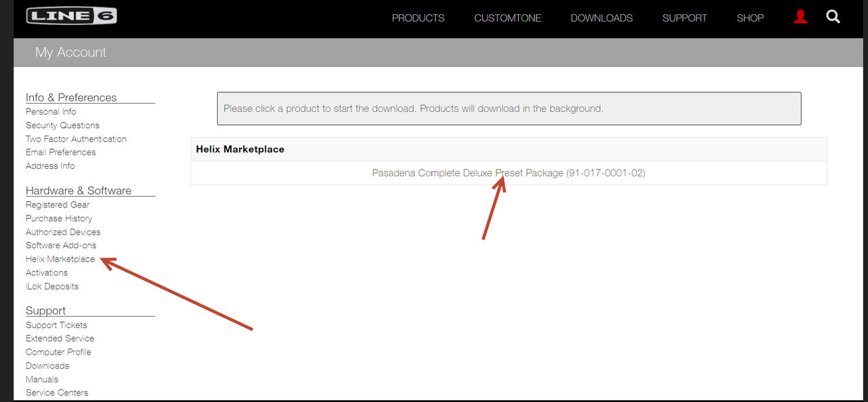View Registered Gear
The image size is (868, 402).
point(58,205)
